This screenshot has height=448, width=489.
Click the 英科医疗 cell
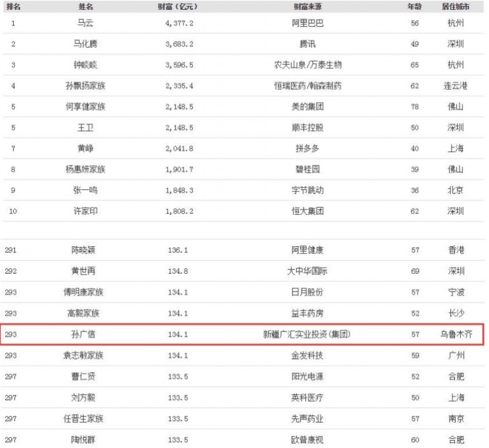click(307, 398)
